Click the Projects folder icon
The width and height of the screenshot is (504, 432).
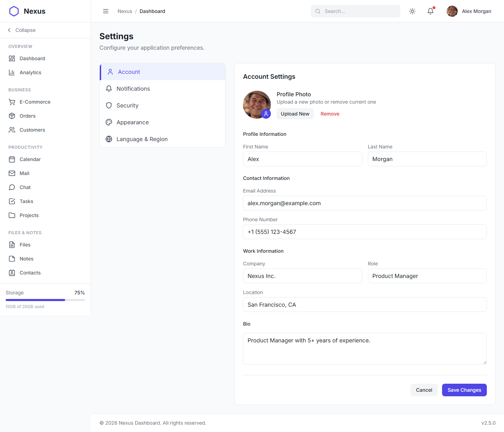point(12,215)
